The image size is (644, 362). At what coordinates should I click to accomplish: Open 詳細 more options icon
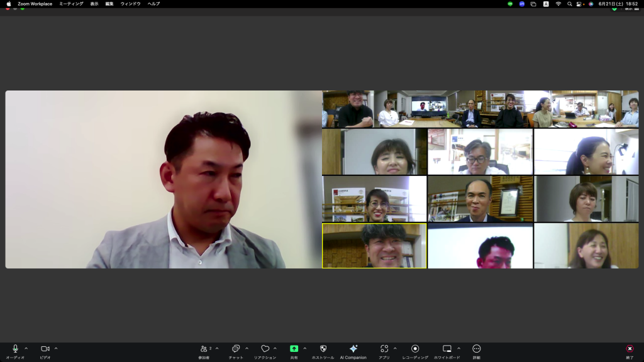tap(476, 349)
